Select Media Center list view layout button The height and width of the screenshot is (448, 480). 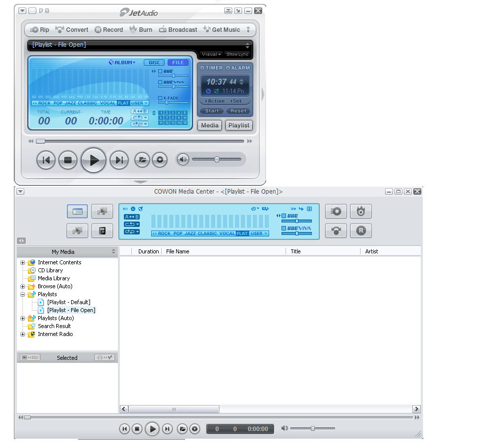click(77, 211)
